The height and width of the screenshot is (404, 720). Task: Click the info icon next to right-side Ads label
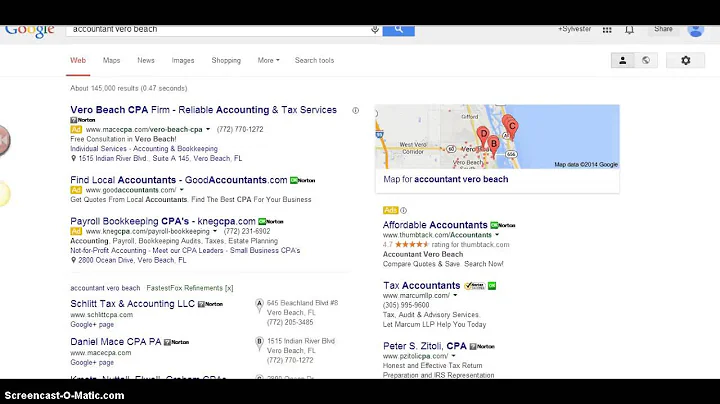pyautogui.click(x=403, y=210)
